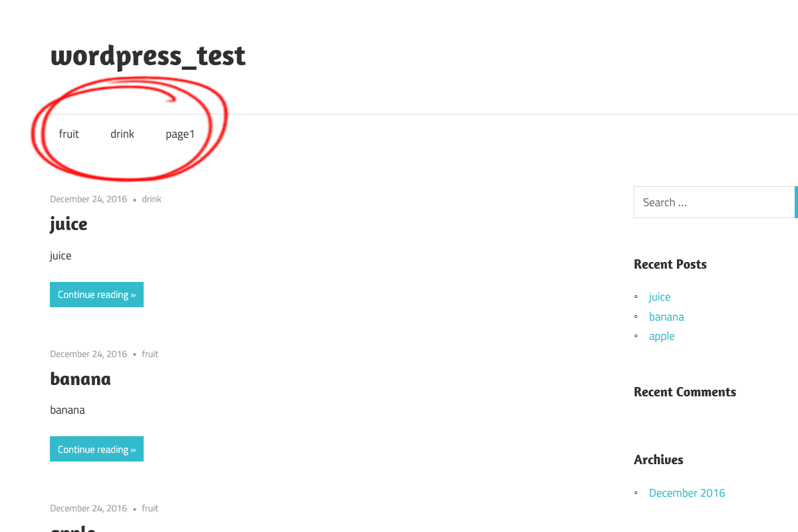The image size is (798, 532).
Task: Click the Archives heading
Action: [658, 460]
